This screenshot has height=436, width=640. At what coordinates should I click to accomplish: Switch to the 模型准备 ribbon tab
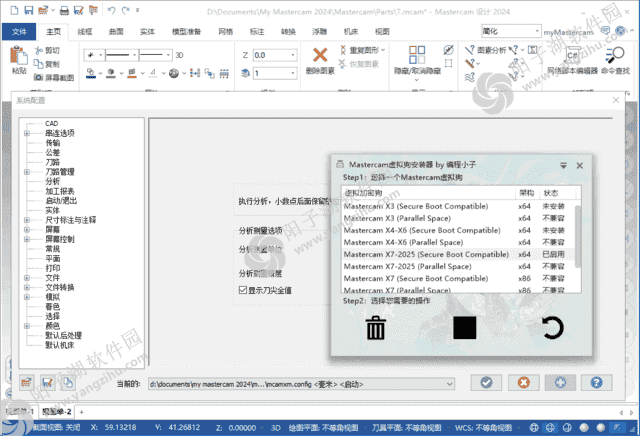coord(186,31)
